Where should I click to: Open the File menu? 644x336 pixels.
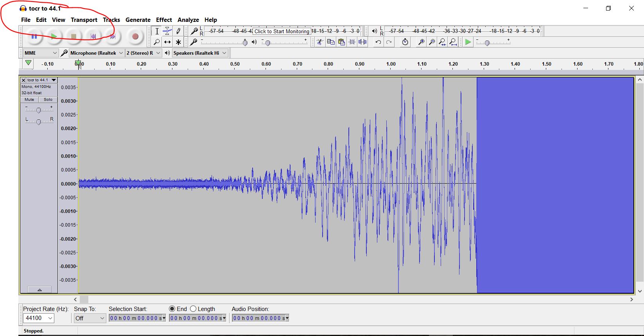26,20
